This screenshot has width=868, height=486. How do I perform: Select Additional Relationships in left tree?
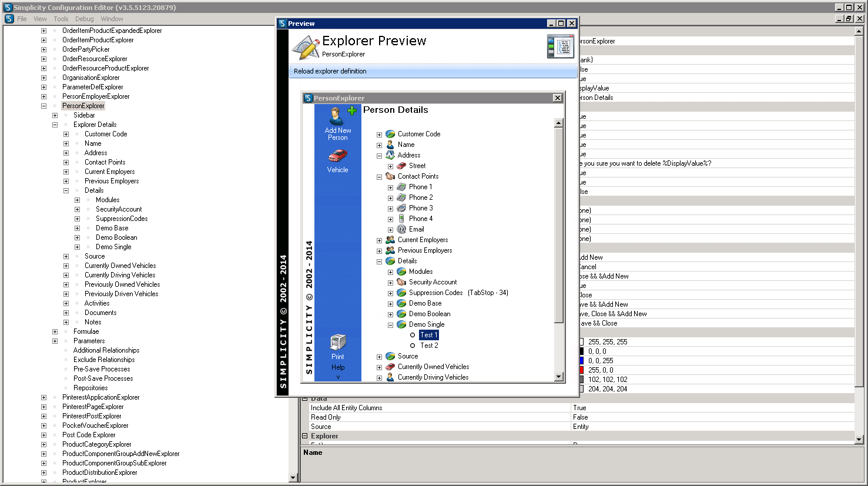coord(106,350)
